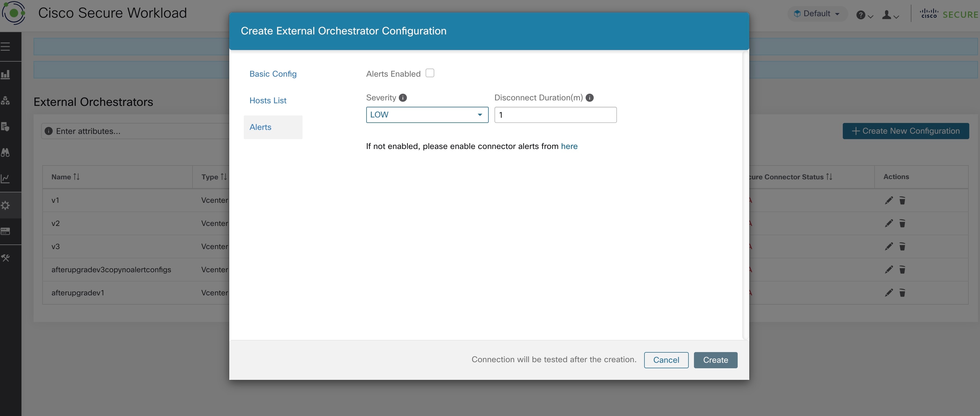The image size is (980, 416).
Task: Click the Cisco SECURE brand logo
Action: pyautogui.click(x=949, y=14)
